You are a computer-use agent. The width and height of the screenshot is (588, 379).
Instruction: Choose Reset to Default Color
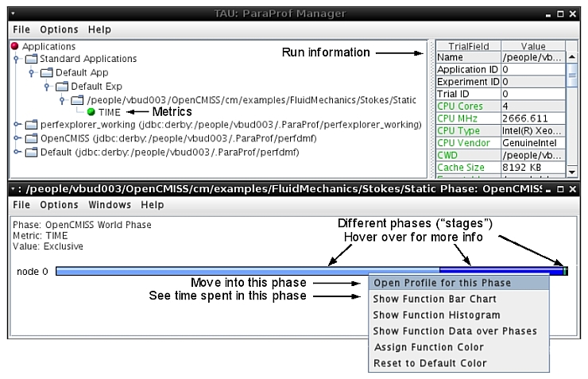pos(459,363)
